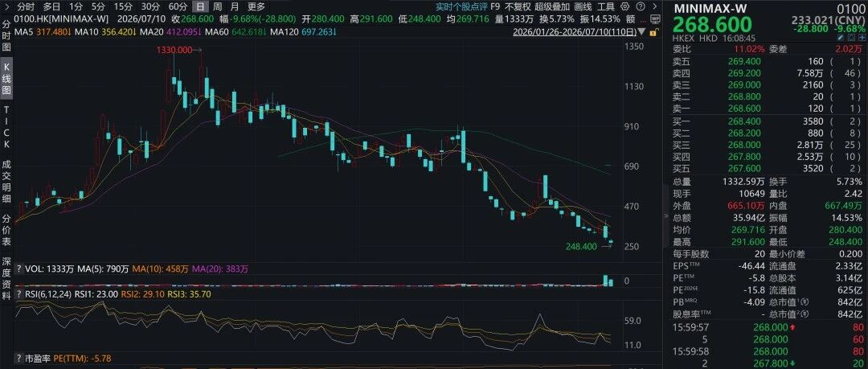Viewport: 868px width, 369px height.
Task: Click the question mark beside VOL indicator
Action: pos(18,269)
